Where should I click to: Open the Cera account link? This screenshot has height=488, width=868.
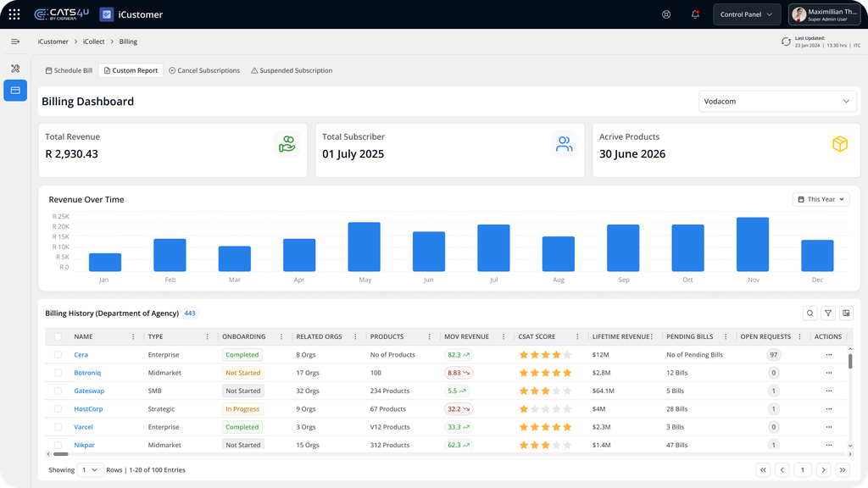coord(81,355)
